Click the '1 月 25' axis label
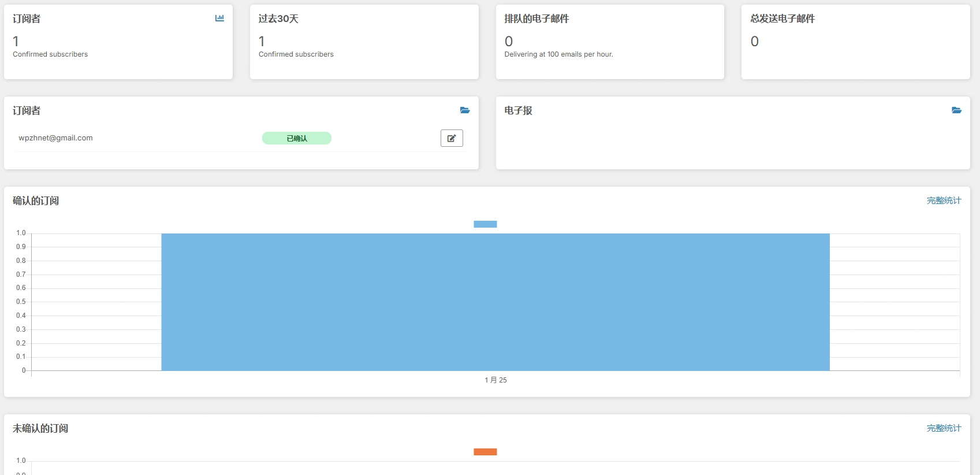Screen dimensions: 980x475 [495, 380]
